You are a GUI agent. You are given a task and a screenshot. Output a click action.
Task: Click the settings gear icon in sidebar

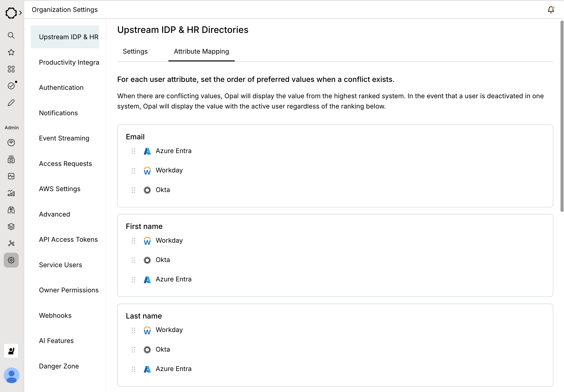[11, 260]
